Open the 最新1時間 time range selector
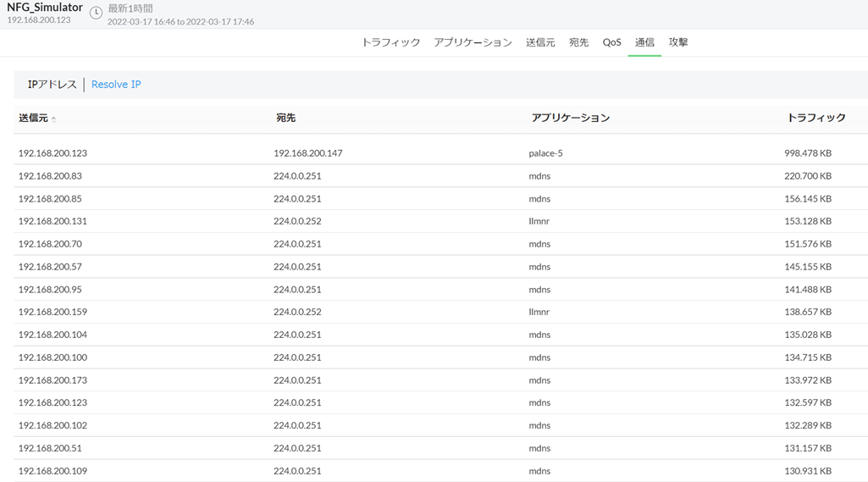 [x=130, y=8]
